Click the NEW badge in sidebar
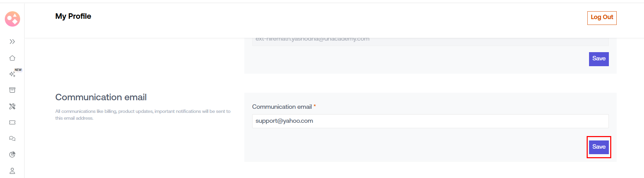The image size is (644, 178). 18,70
